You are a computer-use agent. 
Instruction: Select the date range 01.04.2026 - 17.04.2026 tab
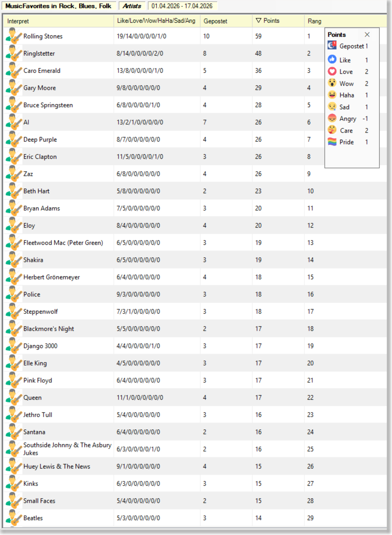(x=182, y=6)
